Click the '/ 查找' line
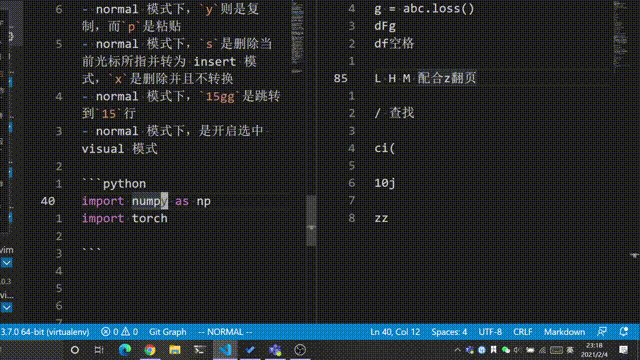Image resolution: width=640 pixels, height=360 pixels. click(x=394, y=113)
